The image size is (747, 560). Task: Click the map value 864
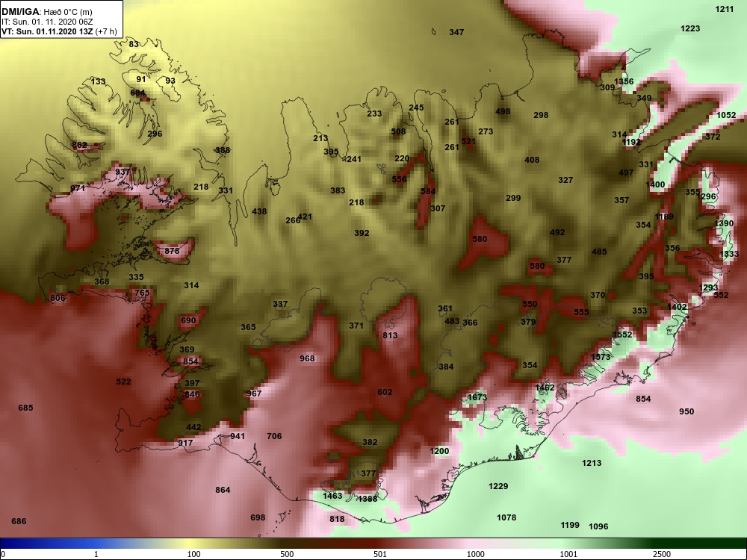[x=223, y=490]
